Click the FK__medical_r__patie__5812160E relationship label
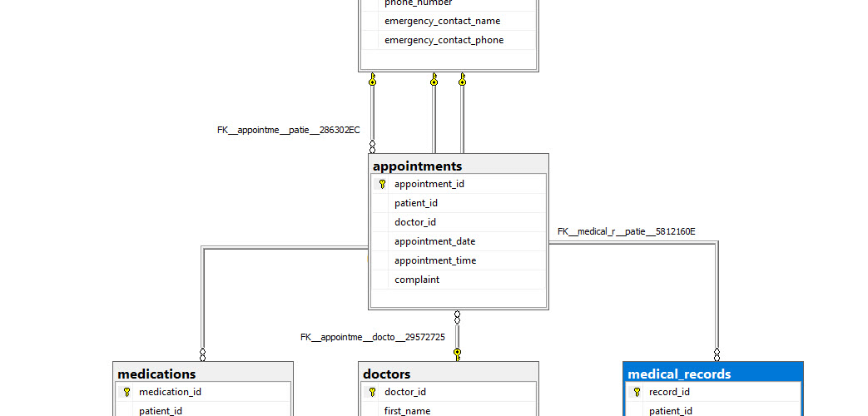The height and width of the screenshot is (416, 868). [626, 231]
